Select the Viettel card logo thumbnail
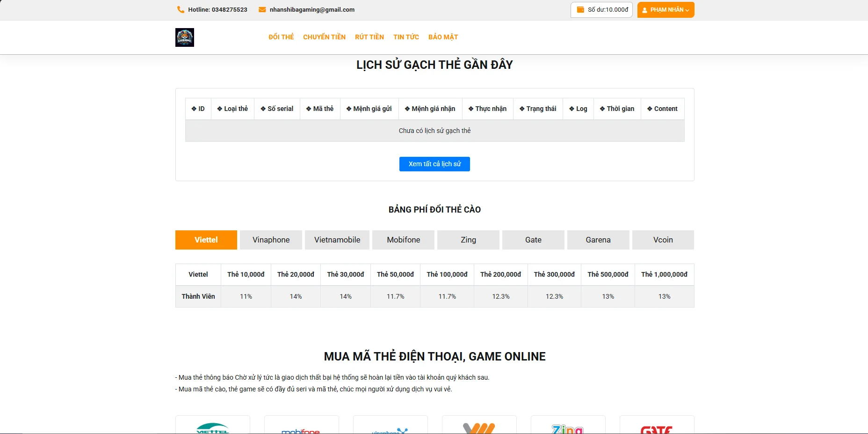Image resolution: width=868 pixels, height=434 pixels. (x=213, y=425)
